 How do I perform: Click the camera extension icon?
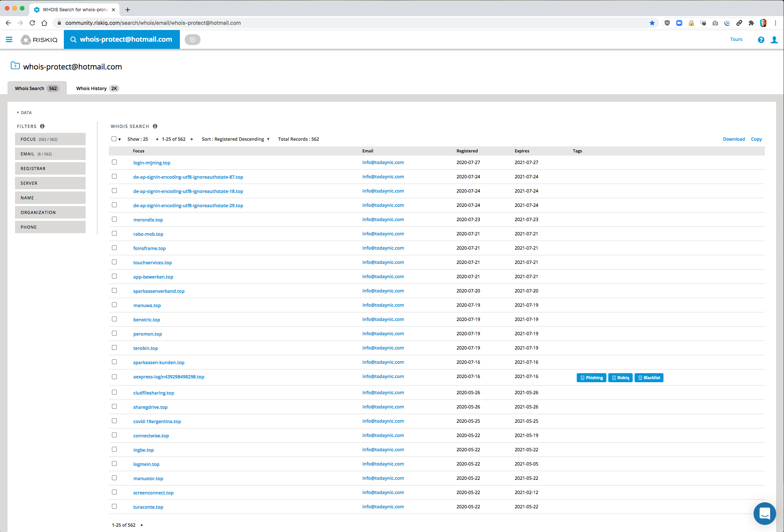tap(715, 23)
